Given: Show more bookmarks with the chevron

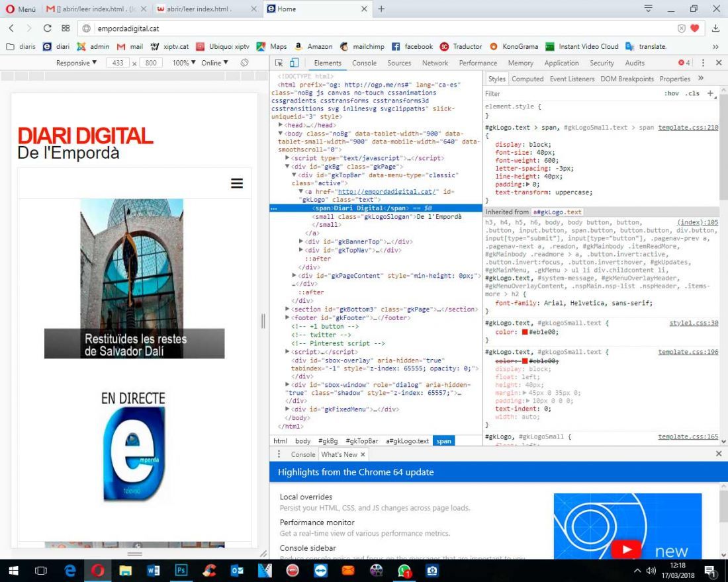Looking at the screenshot, I should point(715,46).
